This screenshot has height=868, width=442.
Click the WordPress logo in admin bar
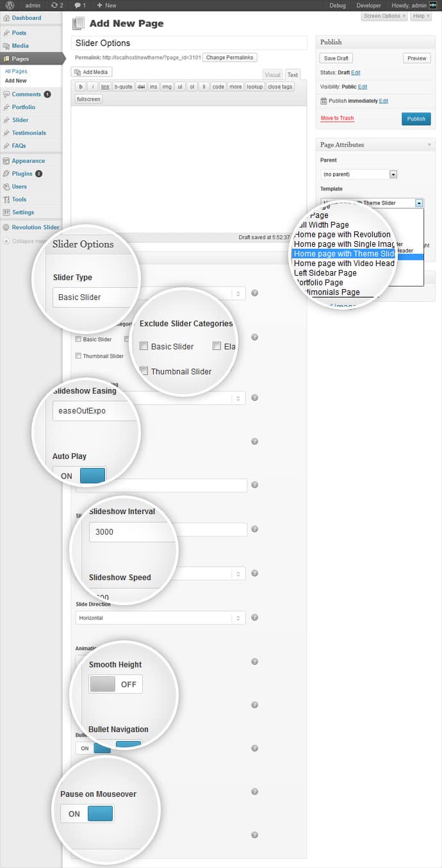pos(10,5)
